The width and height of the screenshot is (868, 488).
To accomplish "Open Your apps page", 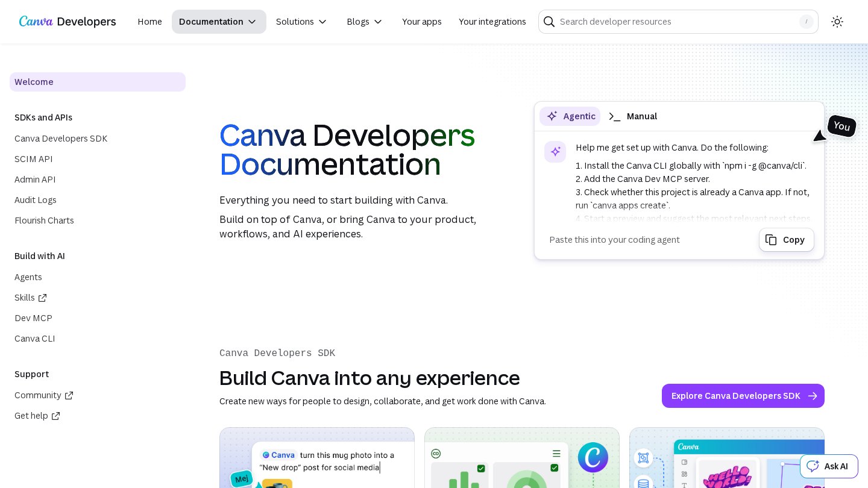I will coord(422,22).
